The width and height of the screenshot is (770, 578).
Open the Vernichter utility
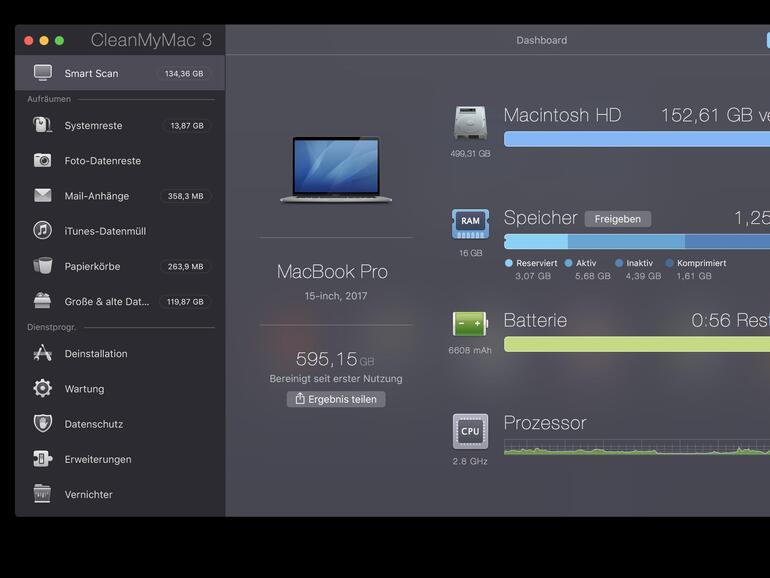120,495
